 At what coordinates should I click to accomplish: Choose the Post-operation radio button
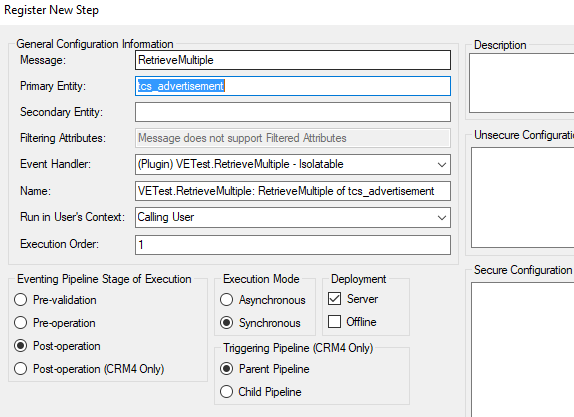(20, 346)
